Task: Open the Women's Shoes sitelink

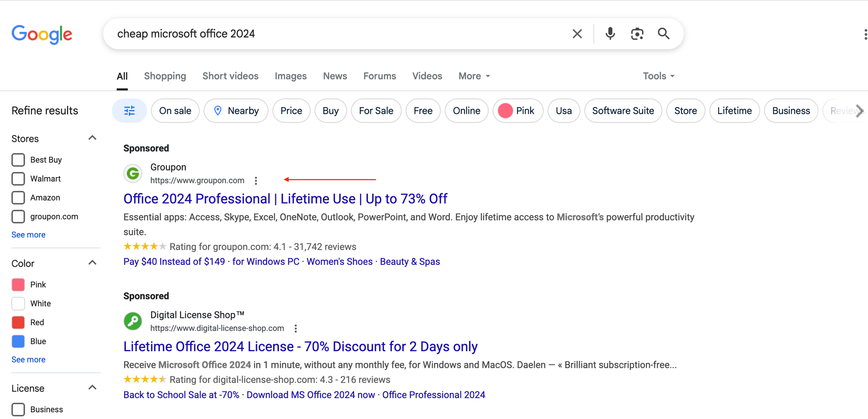Action: coord(339,262)
